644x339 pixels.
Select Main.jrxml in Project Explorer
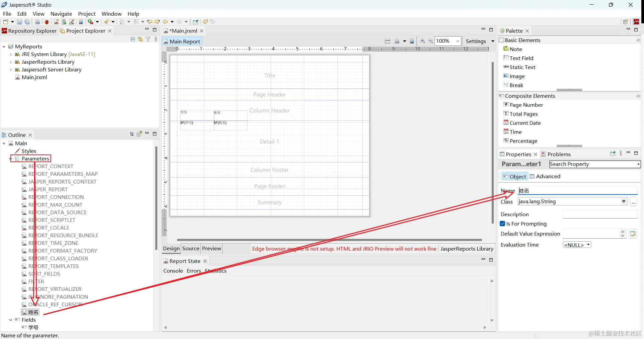click(31, 77)
